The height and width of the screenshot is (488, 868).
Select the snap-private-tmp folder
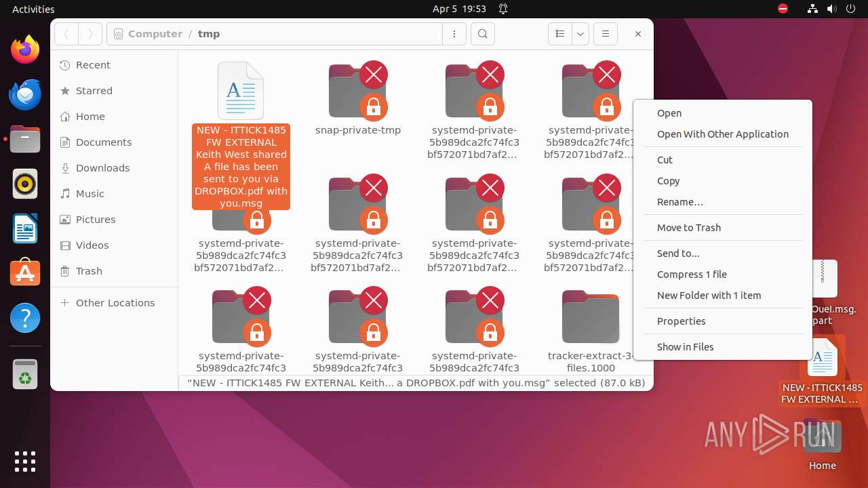click(358, 98)
